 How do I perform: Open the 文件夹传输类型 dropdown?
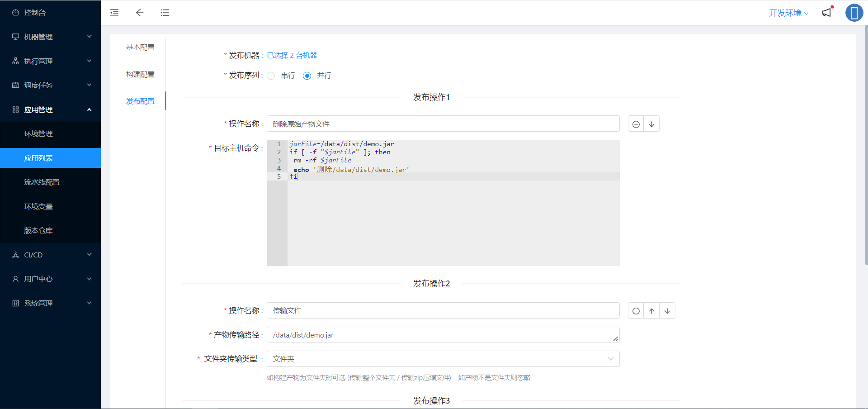point(443,358)
